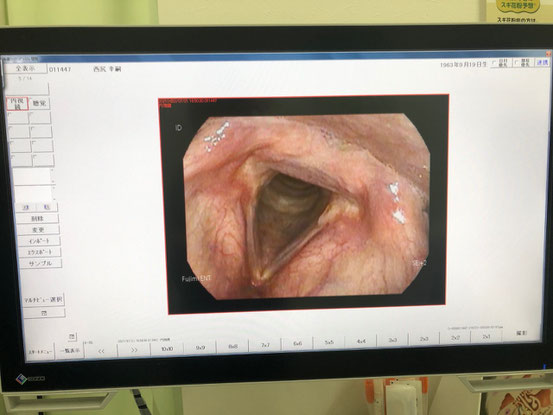553x415 pixels.
Task: Click the patient name next to ID 011447
Action: pos(107,69)
